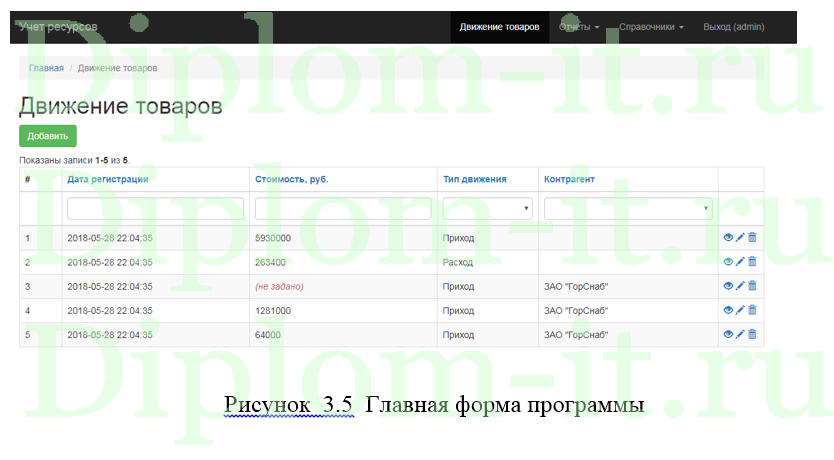This screenshot has height=460, width=834.
Task: Click ЗАО "ГорСнаб" in row 4
Action: [x=576, y=311]
